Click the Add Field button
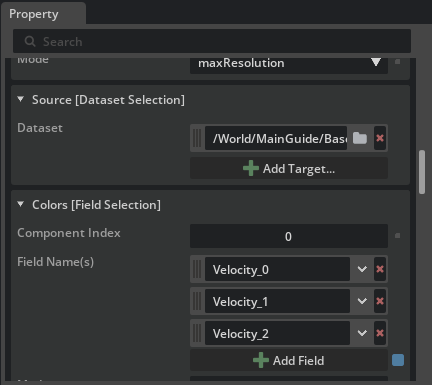 click(289, 360)
